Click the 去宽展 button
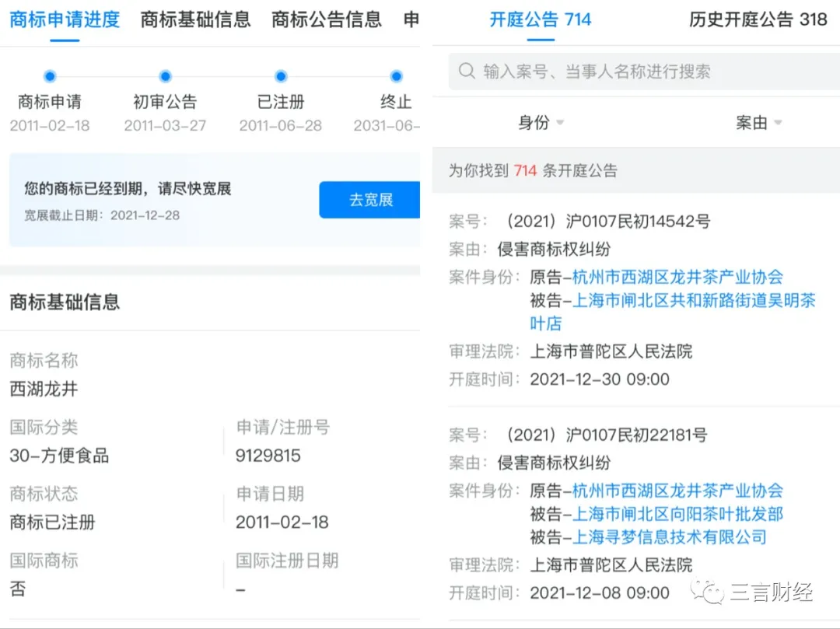Viewport: 840px width, 629px height. point(370,200)
